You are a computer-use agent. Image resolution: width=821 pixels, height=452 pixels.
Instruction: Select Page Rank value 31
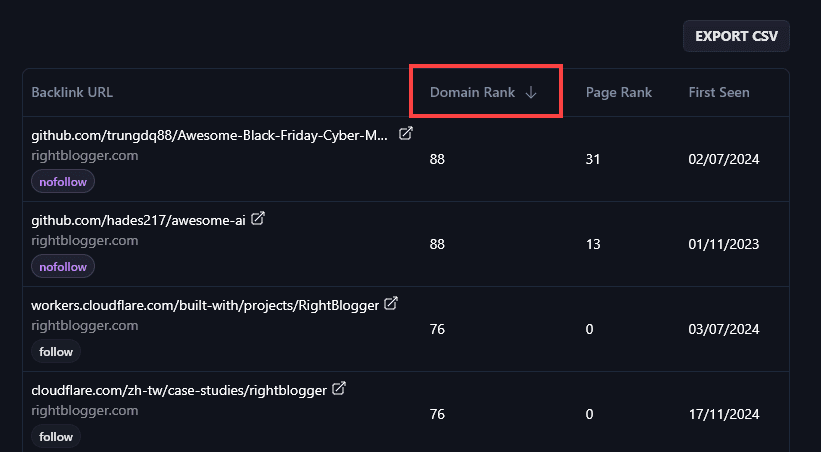[x=593, y=159]
